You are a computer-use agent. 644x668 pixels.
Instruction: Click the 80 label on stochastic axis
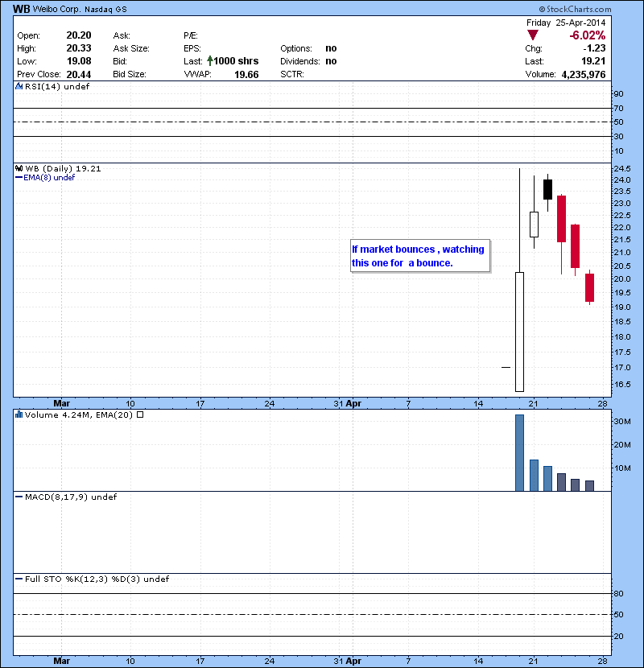[618, 593]
